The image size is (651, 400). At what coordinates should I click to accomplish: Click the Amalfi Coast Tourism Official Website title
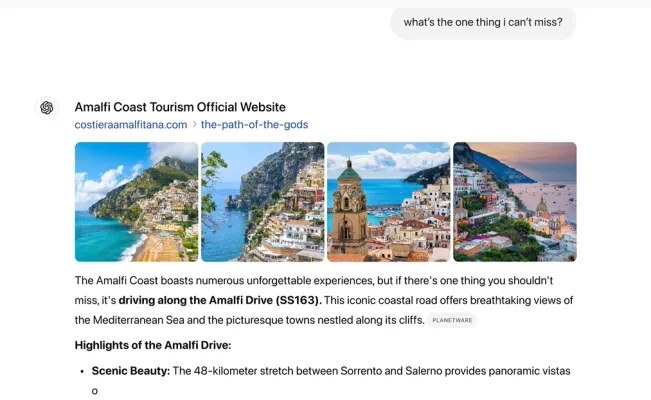(180, 107)
